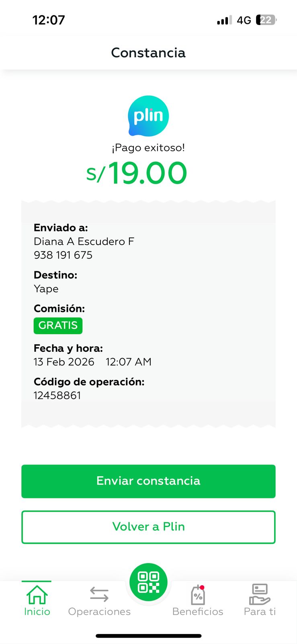Viewport: 297px width, 644px height.
Task: Tap the Constancia header title
Action: coord(148,53)
